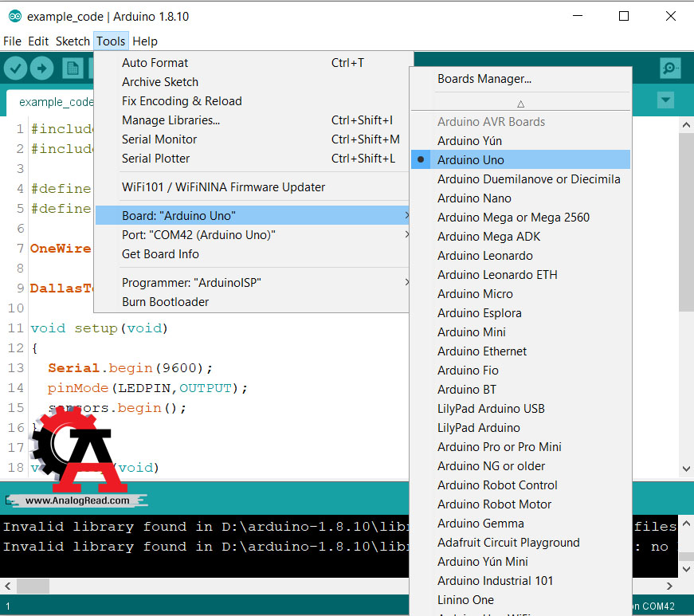Select Arduino Yún board

click(x=520, y=141)
